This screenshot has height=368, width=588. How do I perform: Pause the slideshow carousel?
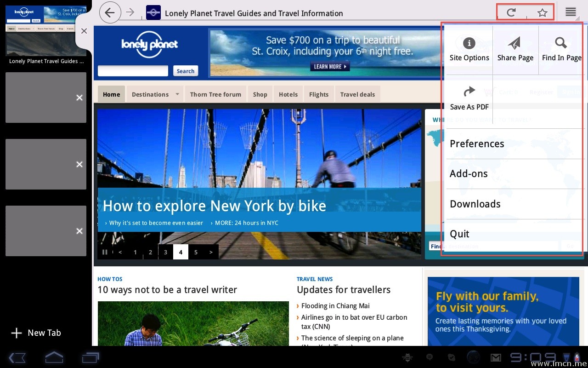click(x=105, y=252)
